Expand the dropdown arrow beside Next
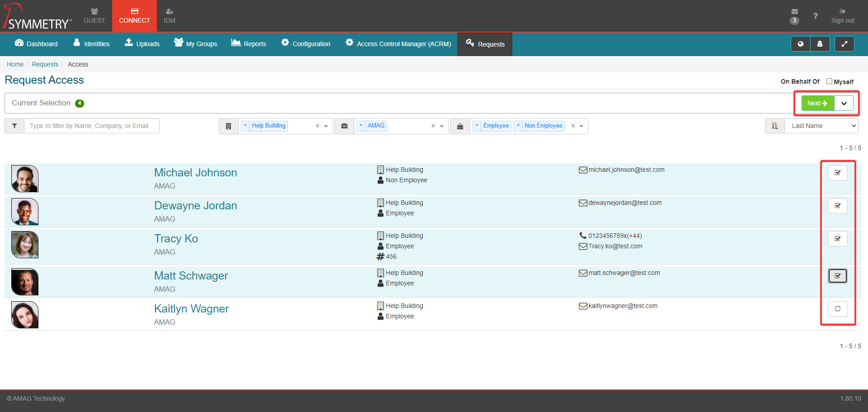This screenshot has width=868, height=412. coord(844,103)
